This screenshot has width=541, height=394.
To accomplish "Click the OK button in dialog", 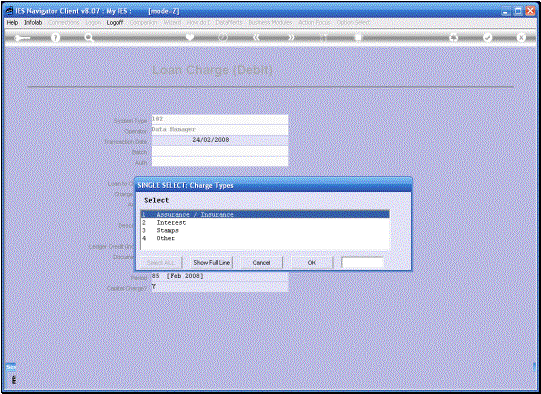I will (312, 263).
